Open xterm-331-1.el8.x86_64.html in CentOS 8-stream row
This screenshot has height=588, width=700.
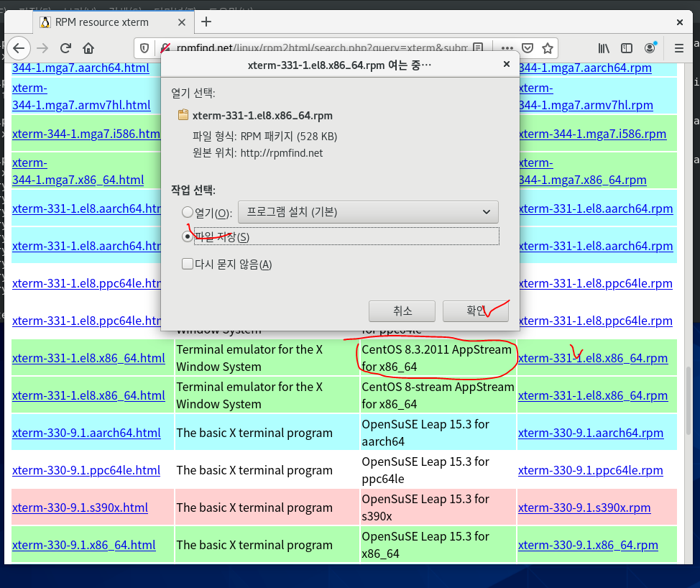tap(88, 395)
